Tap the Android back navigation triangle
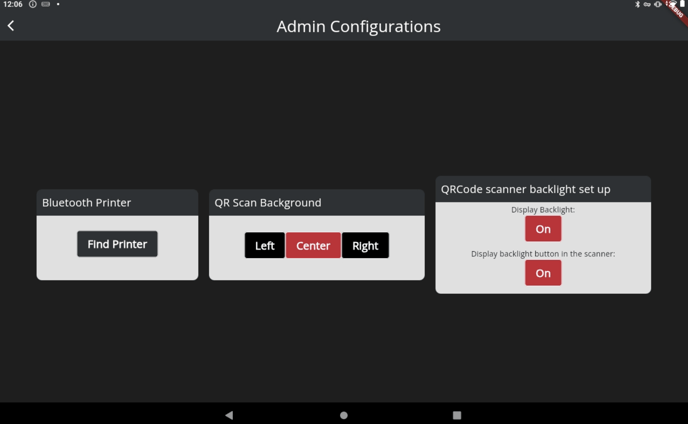The width and height of the screenshot is (688, 424). (229, 415)
